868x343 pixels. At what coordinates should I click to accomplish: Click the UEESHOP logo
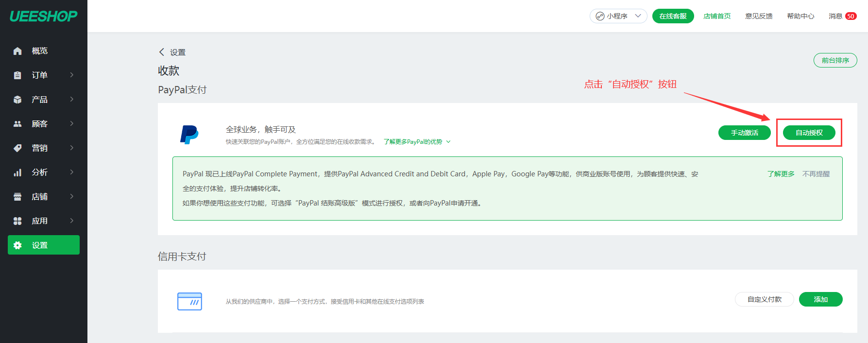[x=43, y=16]
